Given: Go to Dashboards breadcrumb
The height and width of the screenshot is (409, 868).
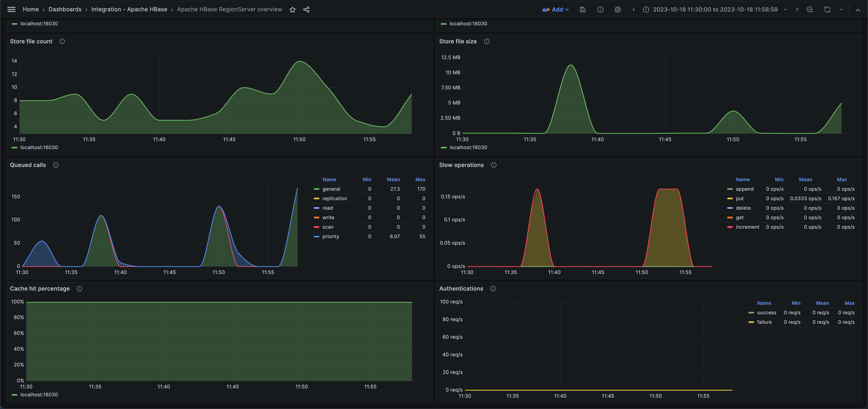Looking at the screenshot, I should [x=65, y=9].
